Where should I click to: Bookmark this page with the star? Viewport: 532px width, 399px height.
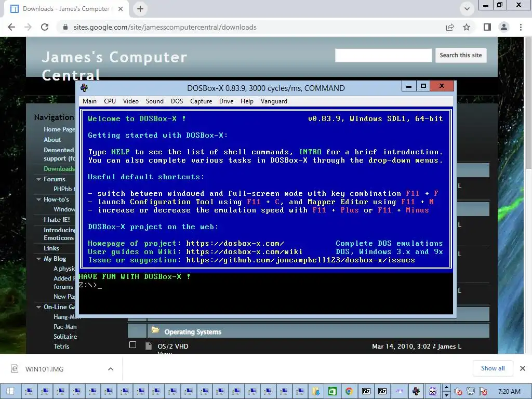[x=467, y=27]
